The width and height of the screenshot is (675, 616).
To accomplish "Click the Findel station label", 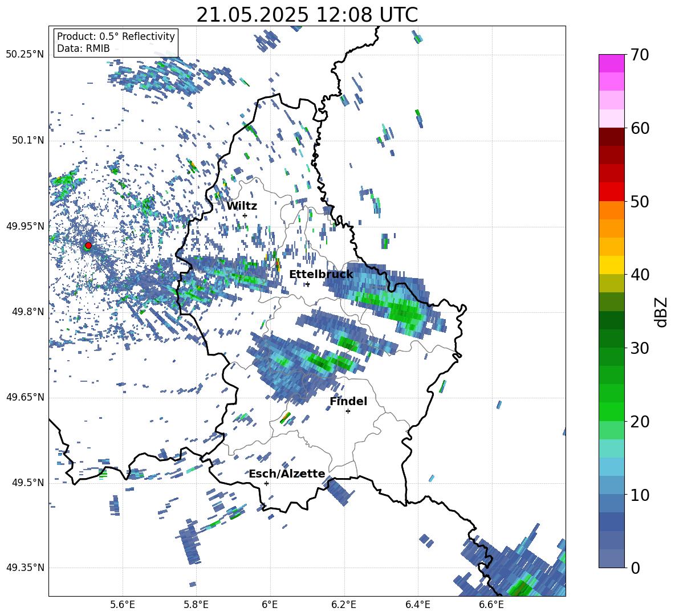I will point(348,401).
